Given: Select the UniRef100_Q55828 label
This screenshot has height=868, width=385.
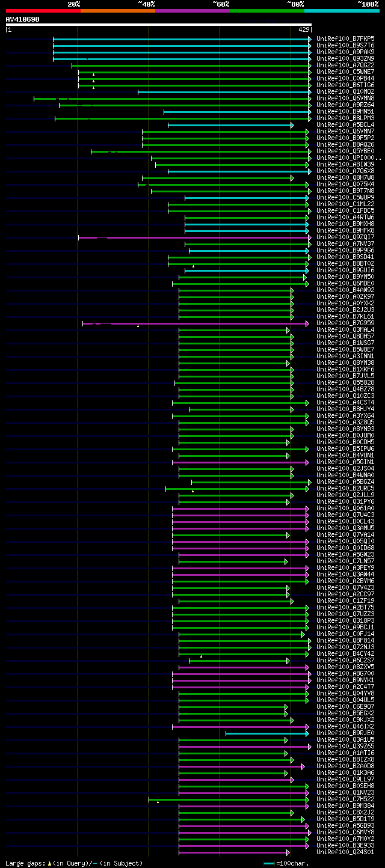Looking at the screenshot, I should pos(345,383).
